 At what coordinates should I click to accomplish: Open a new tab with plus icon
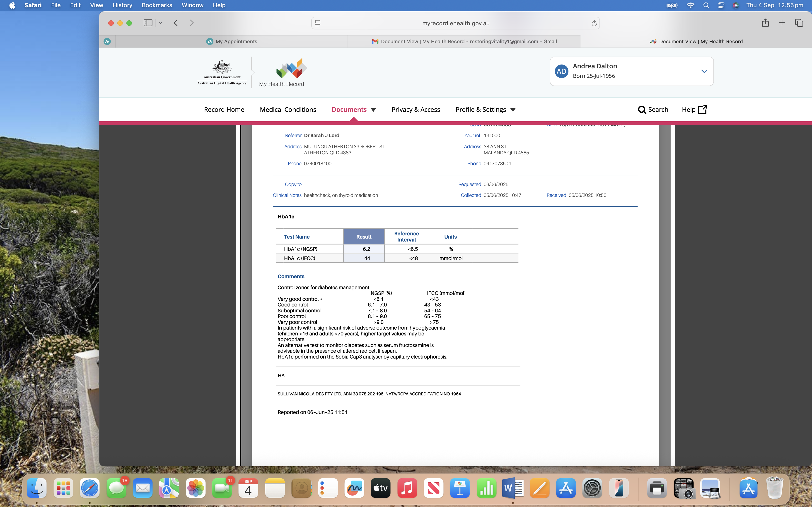point(782,23)
